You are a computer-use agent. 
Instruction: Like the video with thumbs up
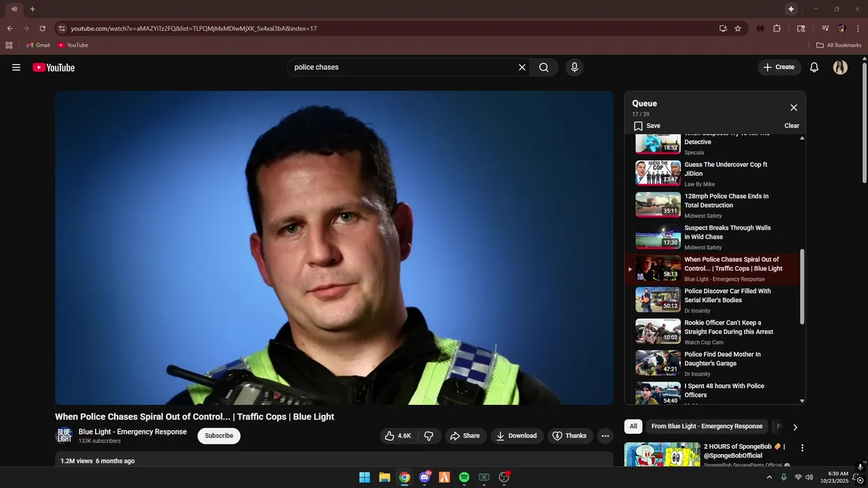coord(398,436)
